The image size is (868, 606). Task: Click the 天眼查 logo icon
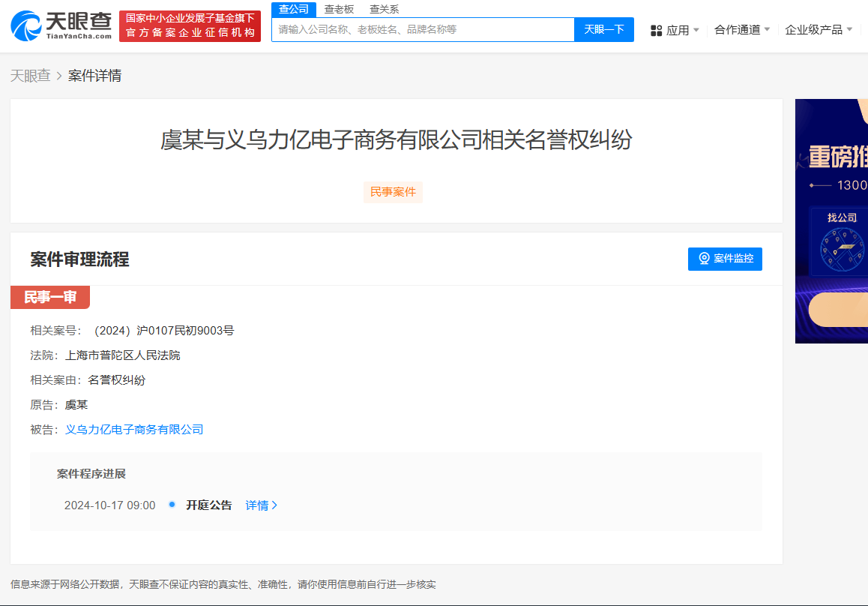pyautogui.click(x=26, y=25)
